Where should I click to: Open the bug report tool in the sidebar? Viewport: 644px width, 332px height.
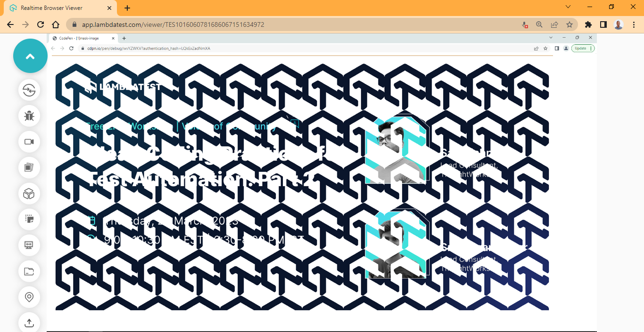coord(29,115)
